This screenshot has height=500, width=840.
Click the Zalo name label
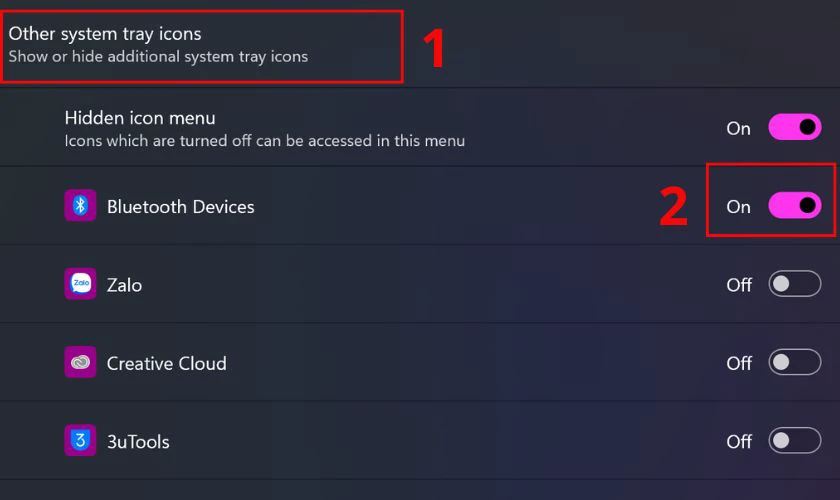[x=124, y=285]
